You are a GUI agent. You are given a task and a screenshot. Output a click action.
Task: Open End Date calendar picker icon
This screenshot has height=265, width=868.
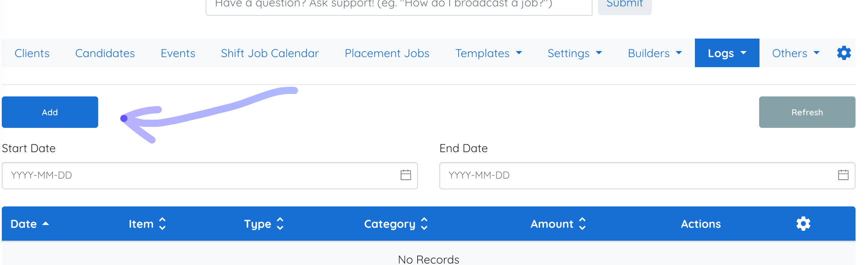(843, 175)
